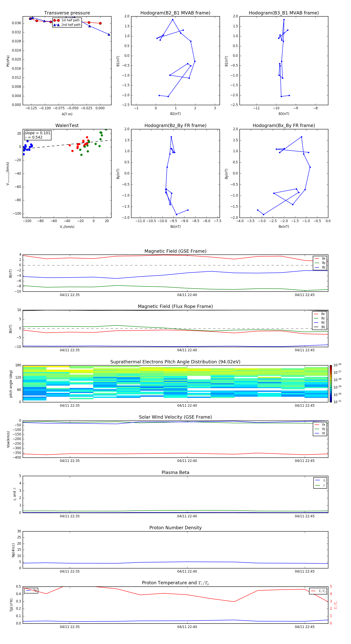351x644 pixels.
Task: Click the Tp legend entry in temperature plot
Action: tap(31, 591)
